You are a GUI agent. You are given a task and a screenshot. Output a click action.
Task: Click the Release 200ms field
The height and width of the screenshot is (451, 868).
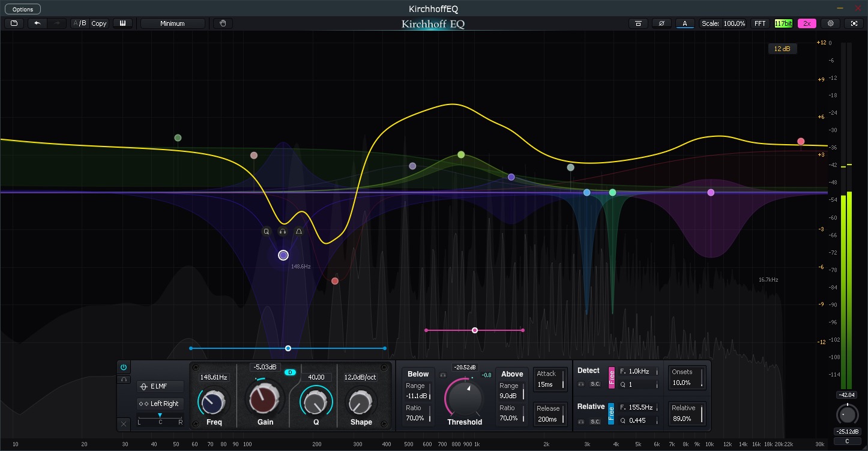click(550, 414)
